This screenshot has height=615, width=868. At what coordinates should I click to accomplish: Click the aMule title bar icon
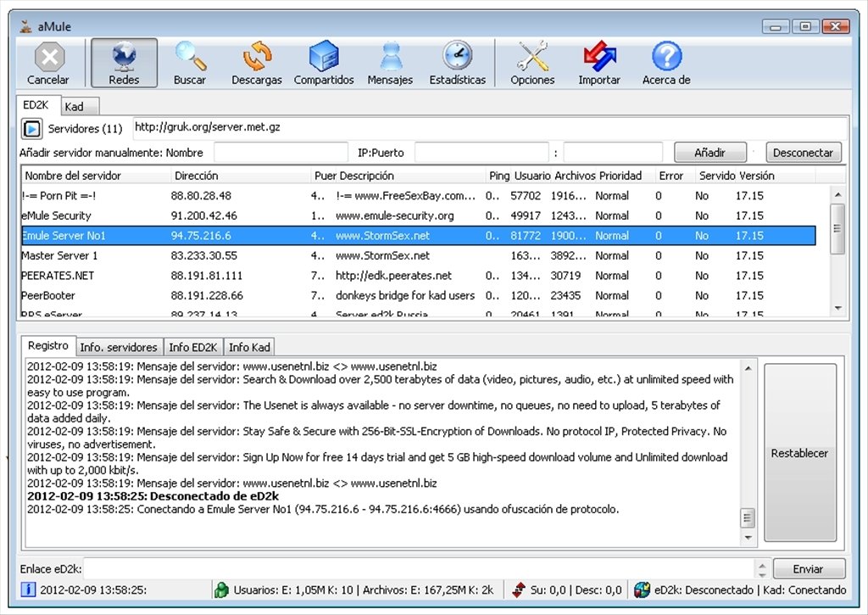25,26
